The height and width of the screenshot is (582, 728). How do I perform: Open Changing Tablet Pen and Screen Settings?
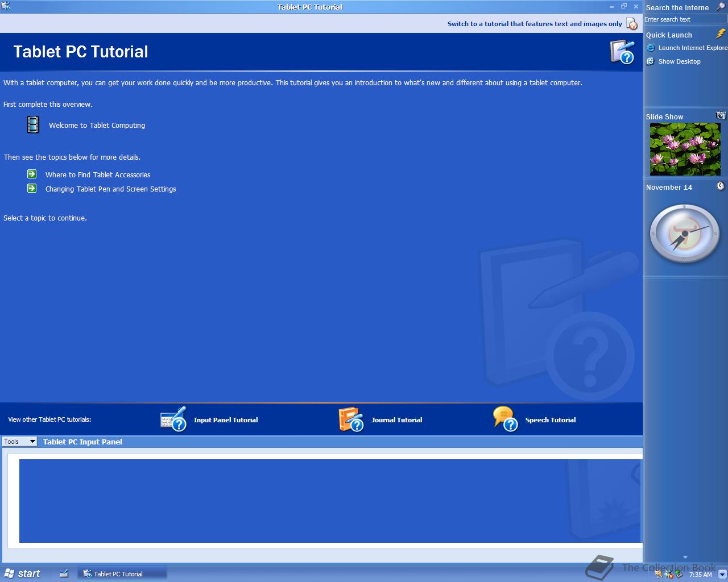coord(111,189)
